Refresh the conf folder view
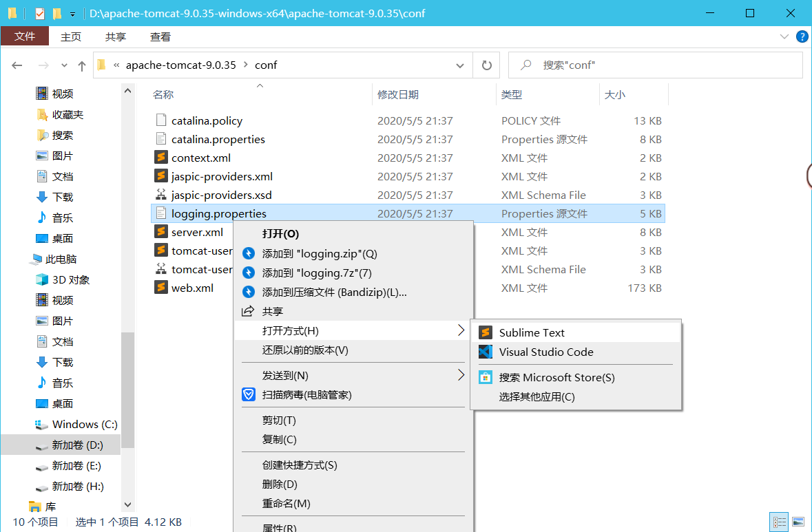 tap(487, 65)
